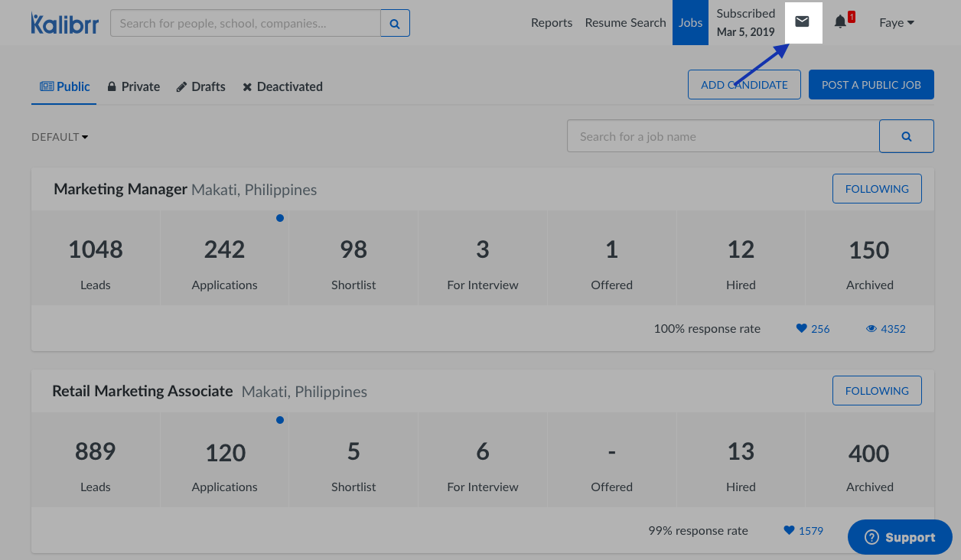Open the Deactivated jobs tab
Screen dimensions: 961x560
pos(282,87)
